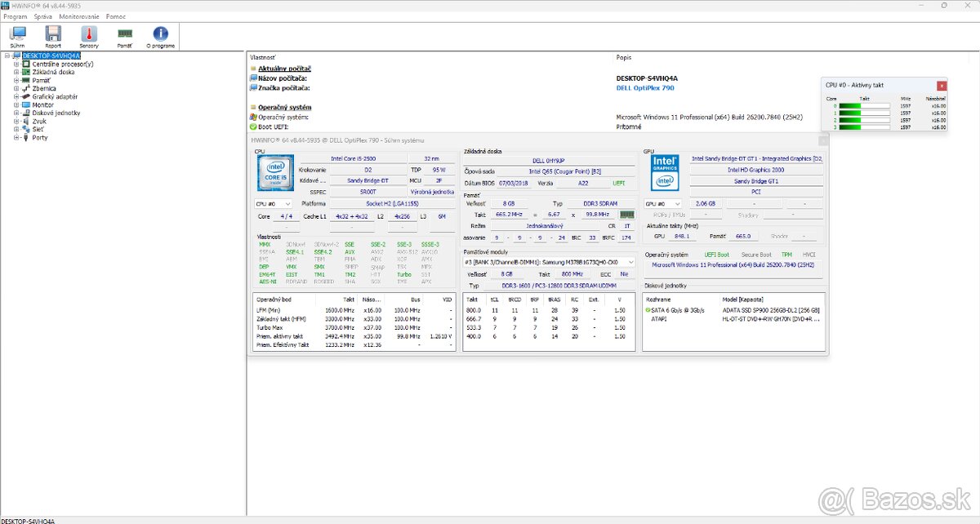Viewport: 980px width, 524px height.
Task: Expand the Centrálne procesor(y) tree node
Action: pos(16,64)
